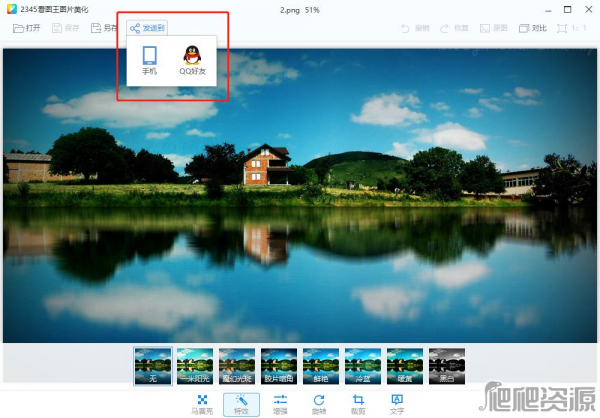Screen dimensions: 600x418
Task: Click the 旋转 rotate tool
Action: click(319, 403)
